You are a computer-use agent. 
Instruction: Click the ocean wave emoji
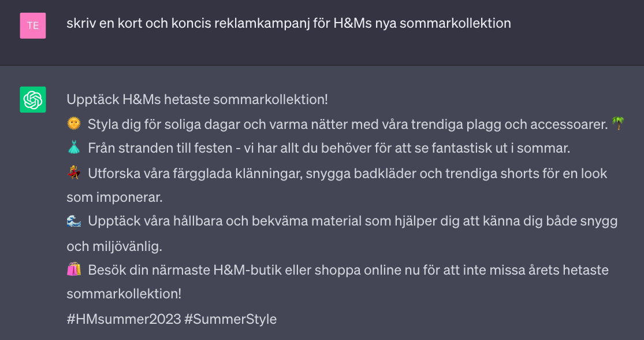[73, 221]
